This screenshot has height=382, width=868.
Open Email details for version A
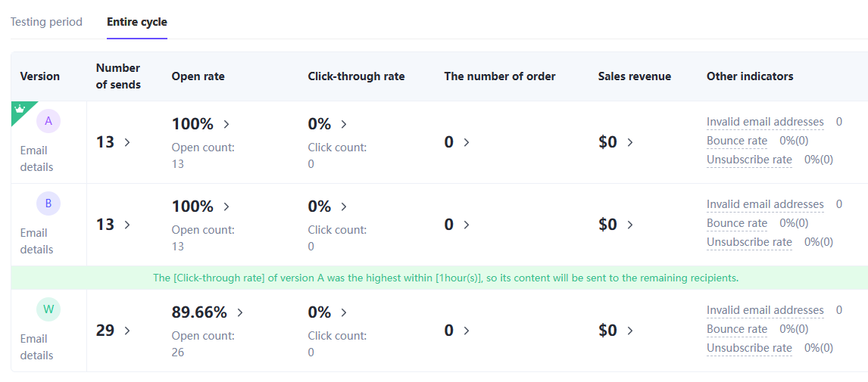[x=36, y=159]
